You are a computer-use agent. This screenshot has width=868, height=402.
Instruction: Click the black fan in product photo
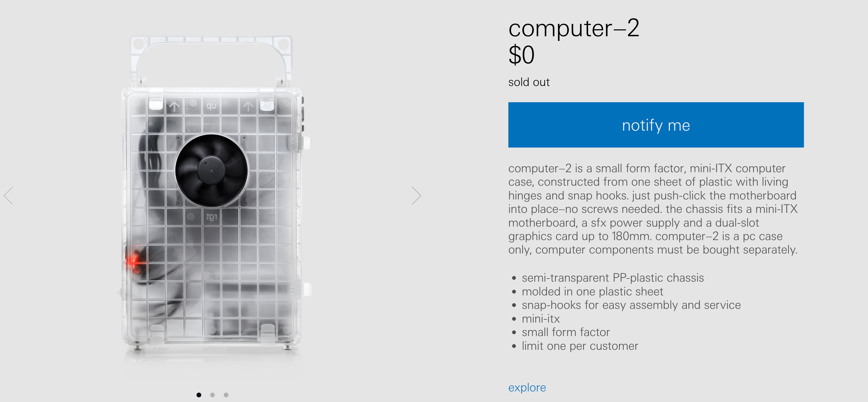(212, 170)
